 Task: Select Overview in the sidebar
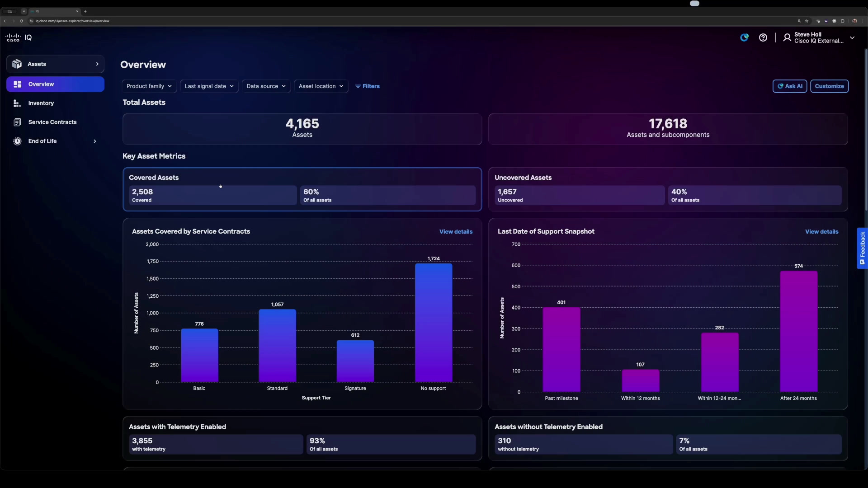coord(55,84)
